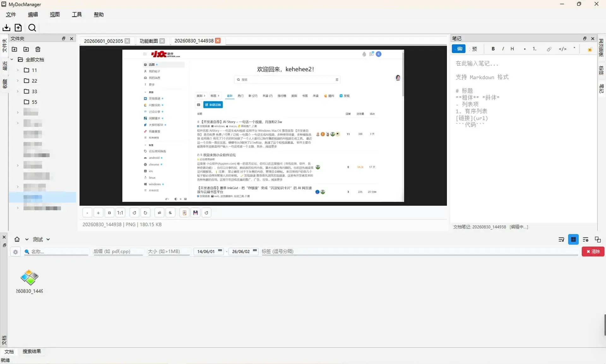This screenshot has height=364, width=606.
Task: Apply bold formatting in the notes toolbar
Action: pos(493,49)
